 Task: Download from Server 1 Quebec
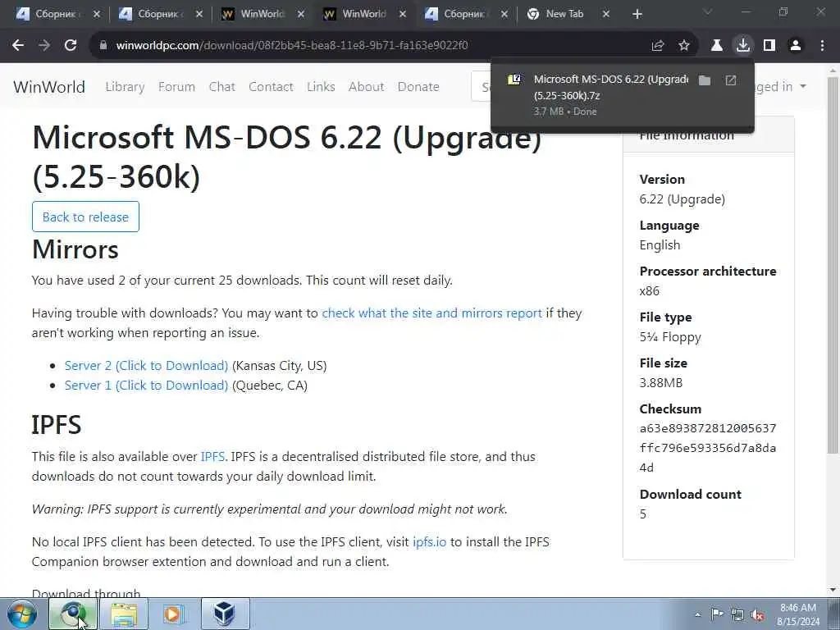[146, 386]
